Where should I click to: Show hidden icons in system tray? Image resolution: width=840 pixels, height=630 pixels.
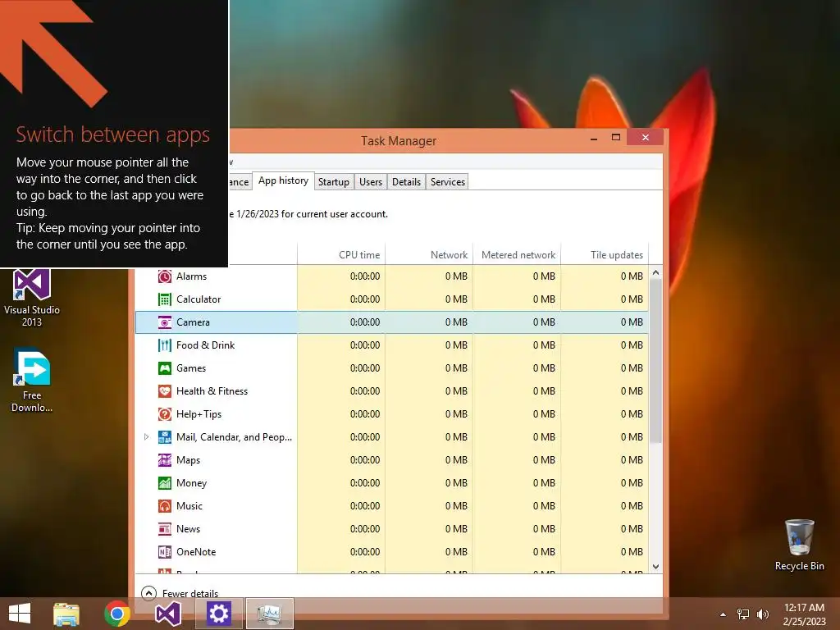(x=723, y=614)
